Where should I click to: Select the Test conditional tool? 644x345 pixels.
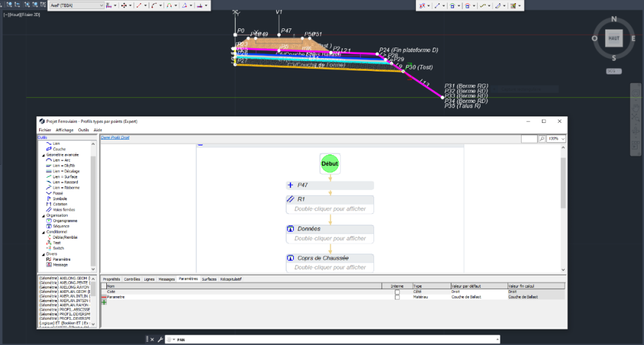click(53, 243)
